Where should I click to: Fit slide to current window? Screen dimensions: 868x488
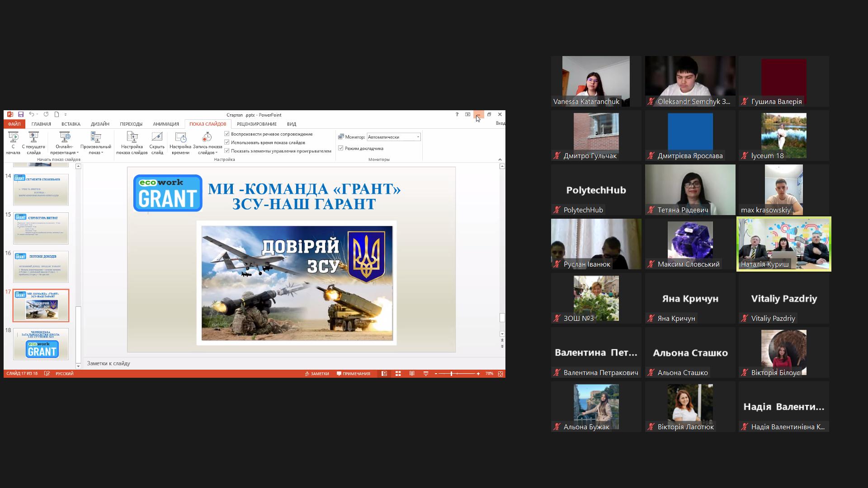click(500, 374)
